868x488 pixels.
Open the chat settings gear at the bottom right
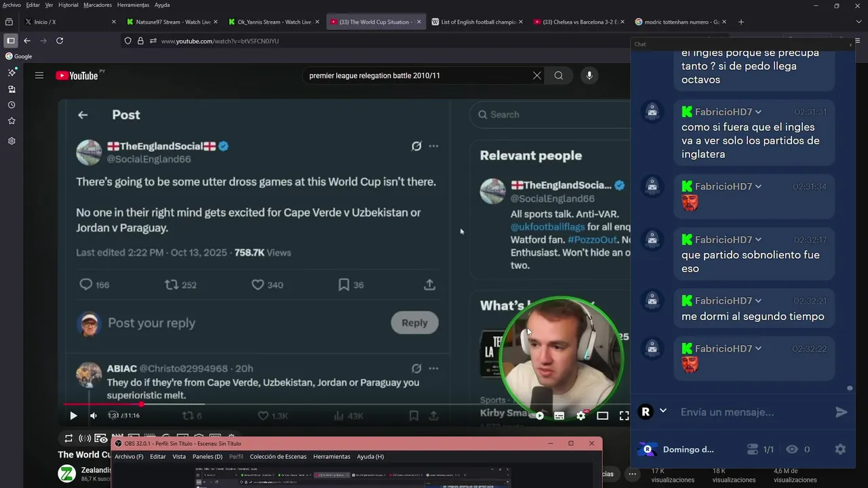(x=840, y=449)
